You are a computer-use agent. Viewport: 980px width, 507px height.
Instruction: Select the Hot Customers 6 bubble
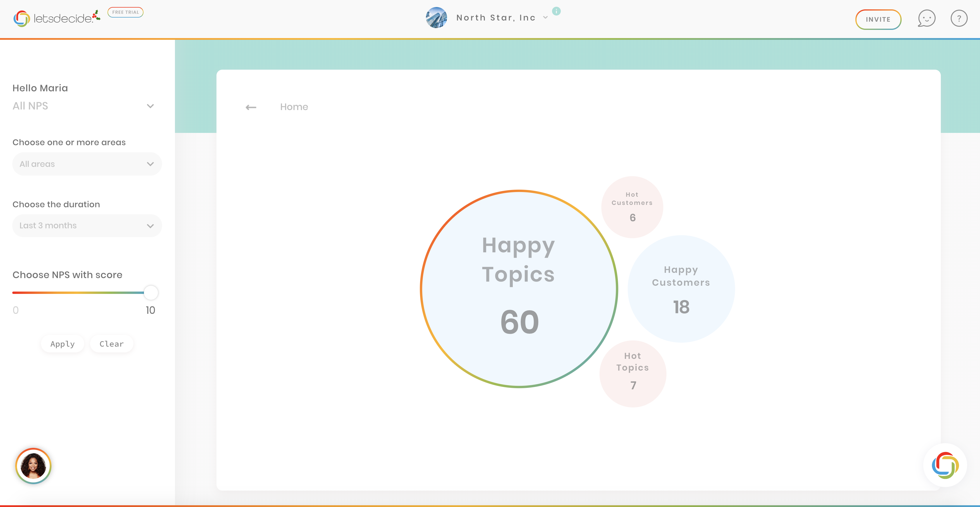coord(632,207)
